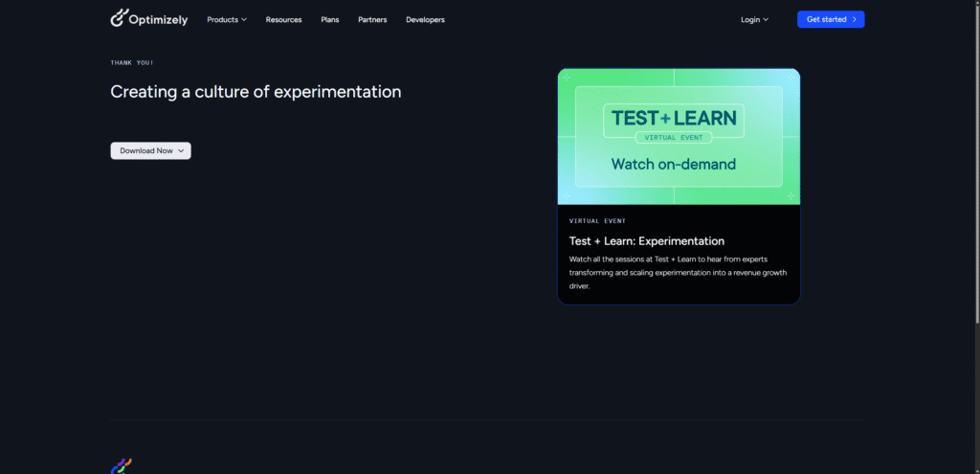This screenshot has height=474, width=980.
Task: Go to the Plans page
Action: click(329, 19)
